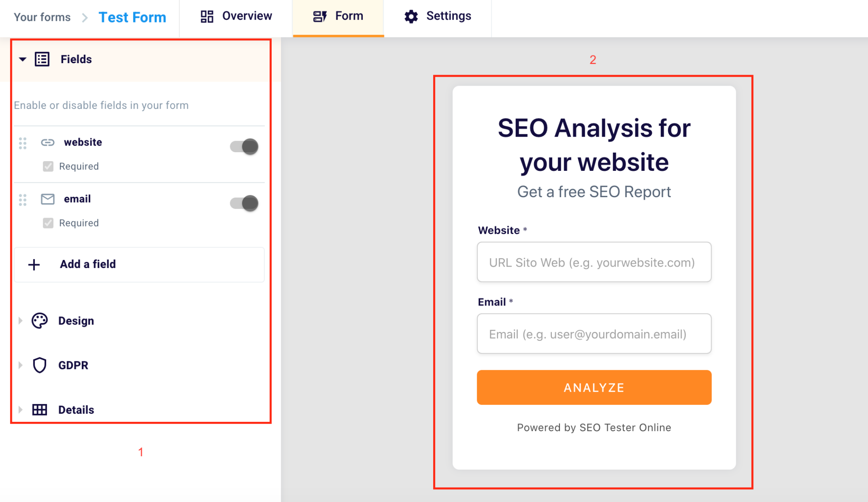
Task: Switch to the Form tab
Action: (x=338, y=16)
